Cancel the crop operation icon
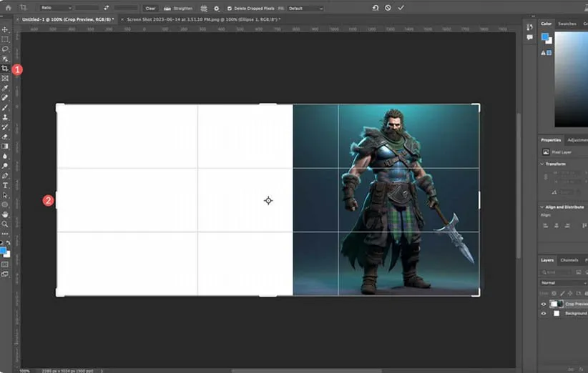Image resolution: width=588 pixels, height=373 pixels. click(x=388, y=7)
